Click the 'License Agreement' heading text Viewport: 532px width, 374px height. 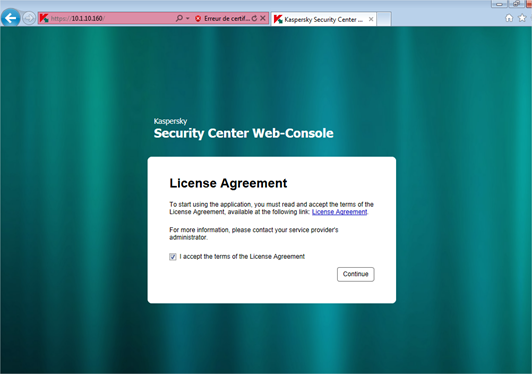[228, 183]
